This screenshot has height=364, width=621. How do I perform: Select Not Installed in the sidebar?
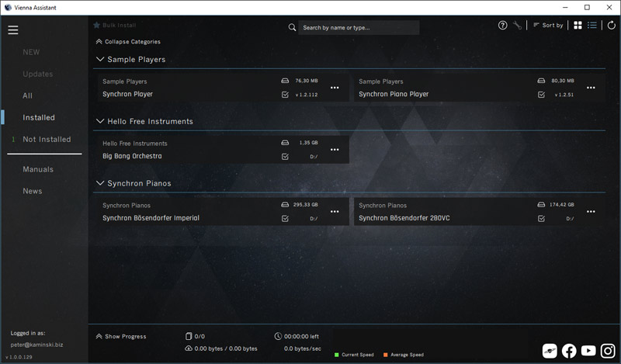click(x=47, y=140)
